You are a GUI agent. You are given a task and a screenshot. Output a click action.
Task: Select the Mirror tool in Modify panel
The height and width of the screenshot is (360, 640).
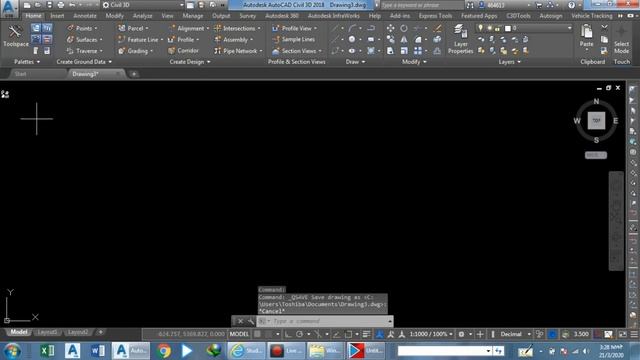point(404,40)
